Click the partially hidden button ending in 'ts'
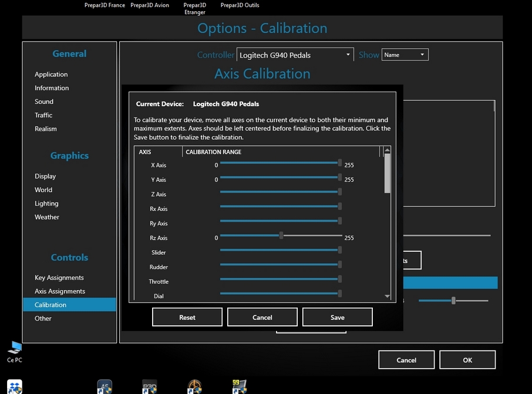532x394 pixels. click(412, 260)
